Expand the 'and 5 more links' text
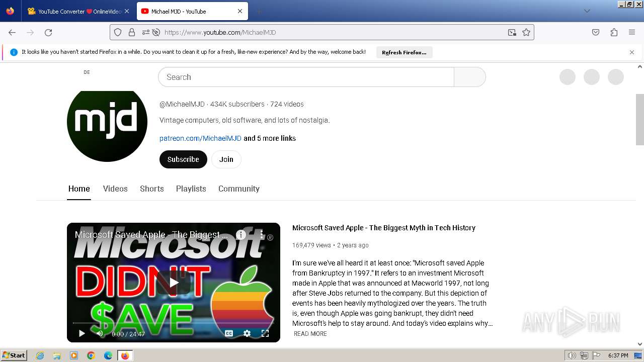The width and height of the screenshot is (644, 362). click(270, 138)
